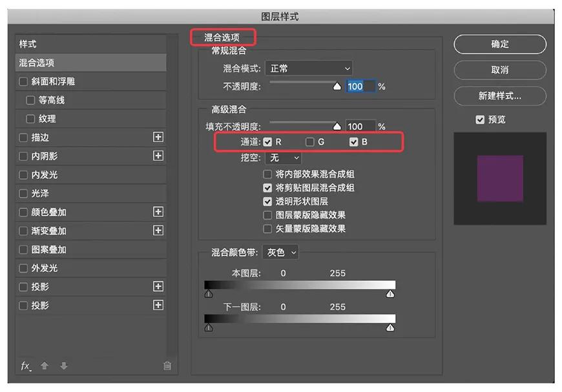Uncheck the 预览 preview checkbox

pos(480,119)
